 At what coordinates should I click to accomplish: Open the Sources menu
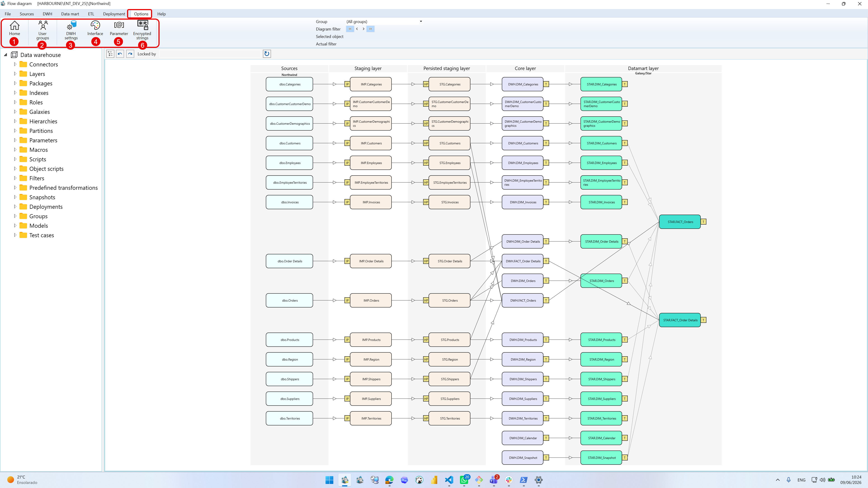click(27, 14)
